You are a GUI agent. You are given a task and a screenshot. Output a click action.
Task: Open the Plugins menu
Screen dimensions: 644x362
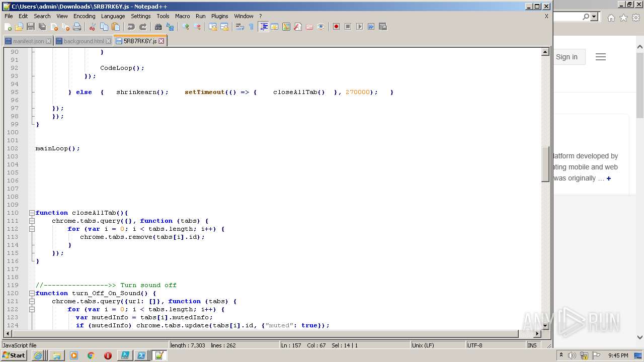[219, 16]
